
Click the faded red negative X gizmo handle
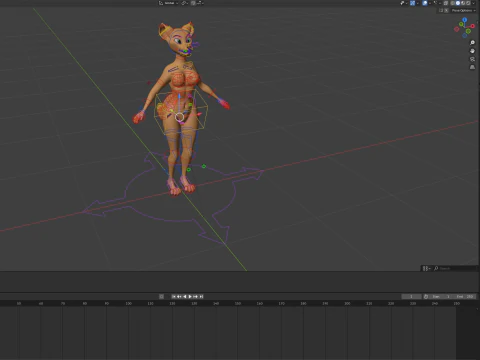[457, 29]
